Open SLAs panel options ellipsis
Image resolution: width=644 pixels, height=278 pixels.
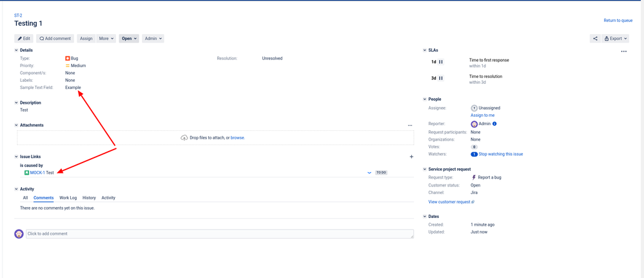click(x=624, y=52)
